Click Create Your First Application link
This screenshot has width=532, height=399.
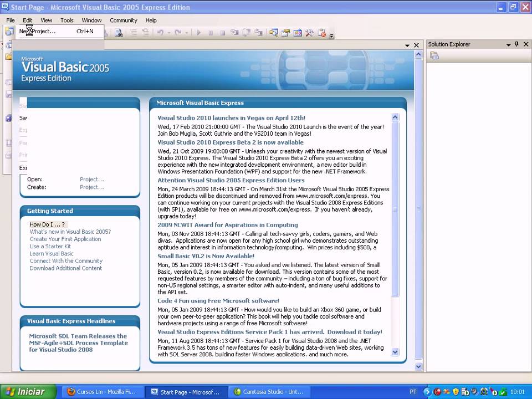(65, 239)
